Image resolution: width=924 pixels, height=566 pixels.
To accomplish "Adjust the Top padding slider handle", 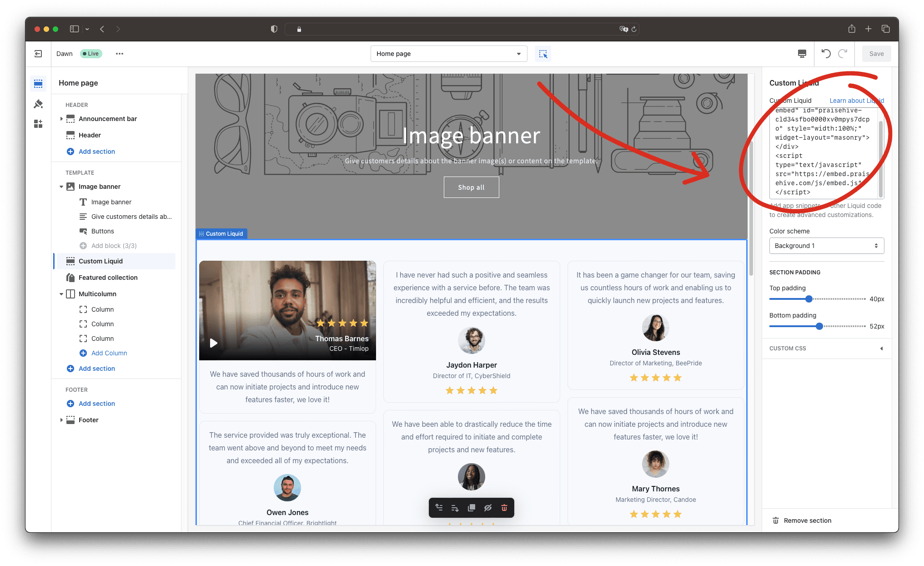I will (808, 299).
